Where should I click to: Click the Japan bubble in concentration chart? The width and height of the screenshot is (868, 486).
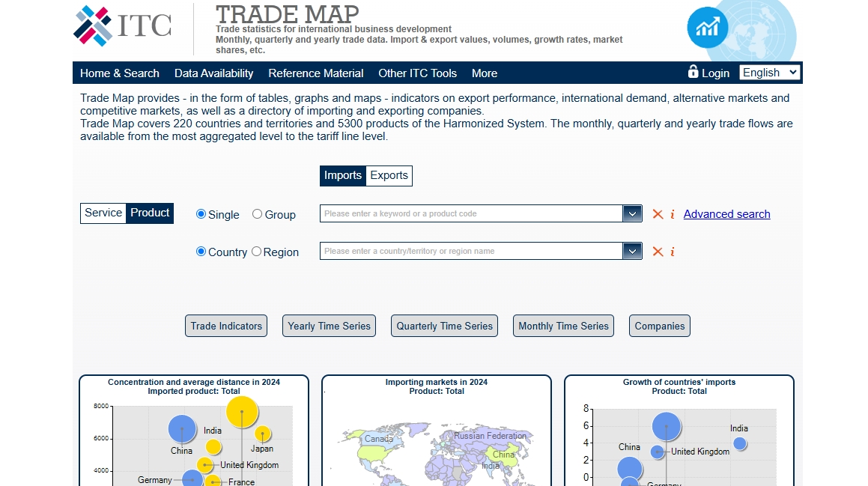(x=262, y=434)
